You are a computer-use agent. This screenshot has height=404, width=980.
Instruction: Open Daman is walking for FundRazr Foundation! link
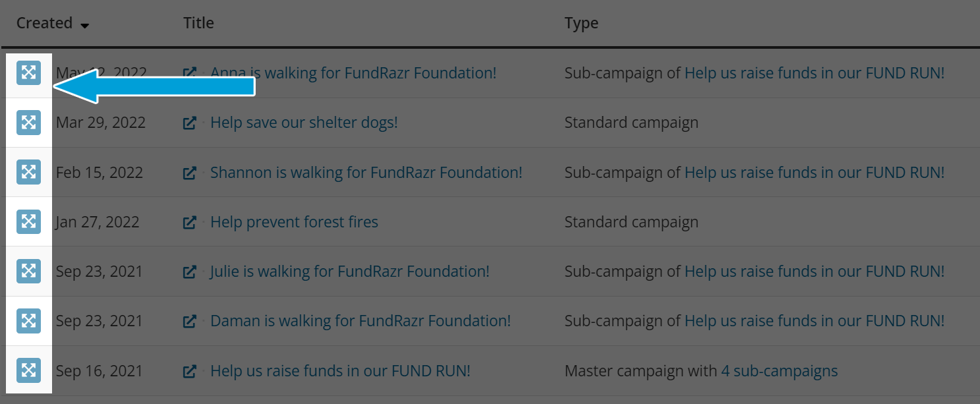pyautogui.click(x=360, y=321)
